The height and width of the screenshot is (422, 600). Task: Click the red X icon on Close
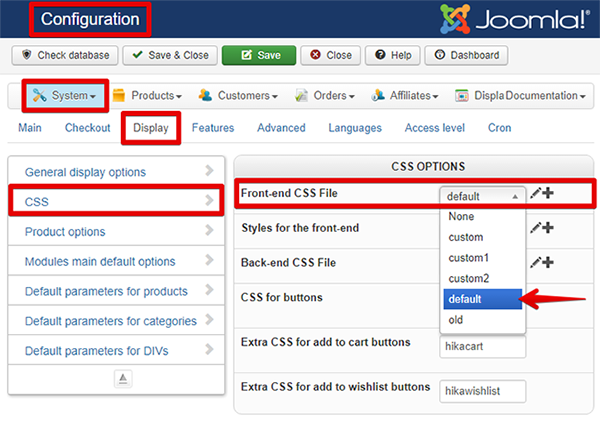click(x=315, y=55)
